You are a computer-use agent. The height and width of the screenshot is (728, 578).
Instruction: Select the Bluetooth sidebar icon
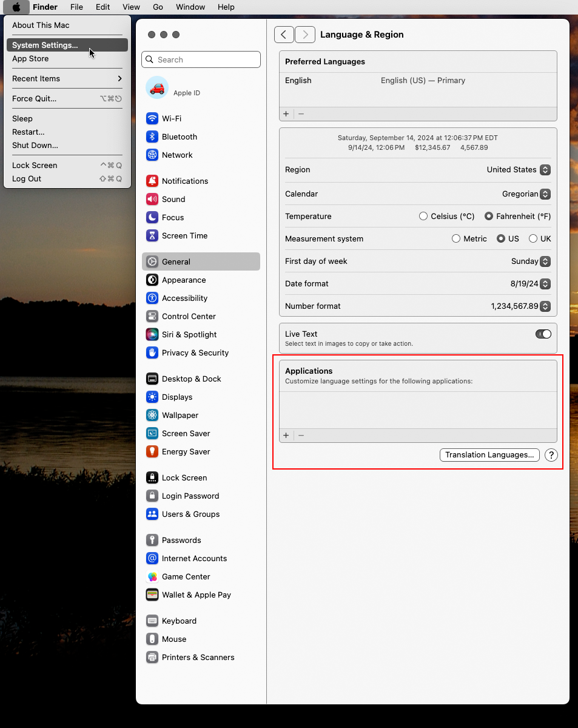tap(153, 136)
